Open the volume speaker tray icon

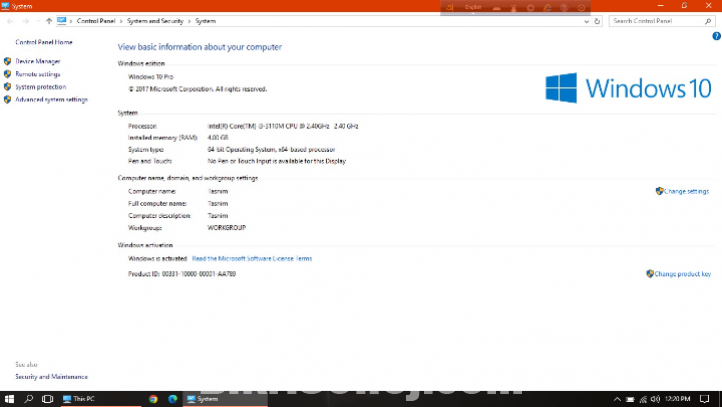(655, 399)
